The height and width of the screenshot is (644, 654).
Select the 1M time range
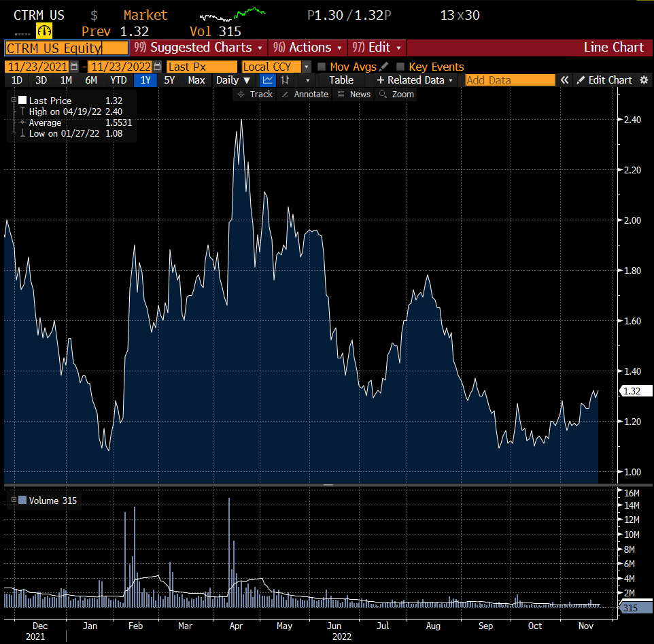coord(66,80)
